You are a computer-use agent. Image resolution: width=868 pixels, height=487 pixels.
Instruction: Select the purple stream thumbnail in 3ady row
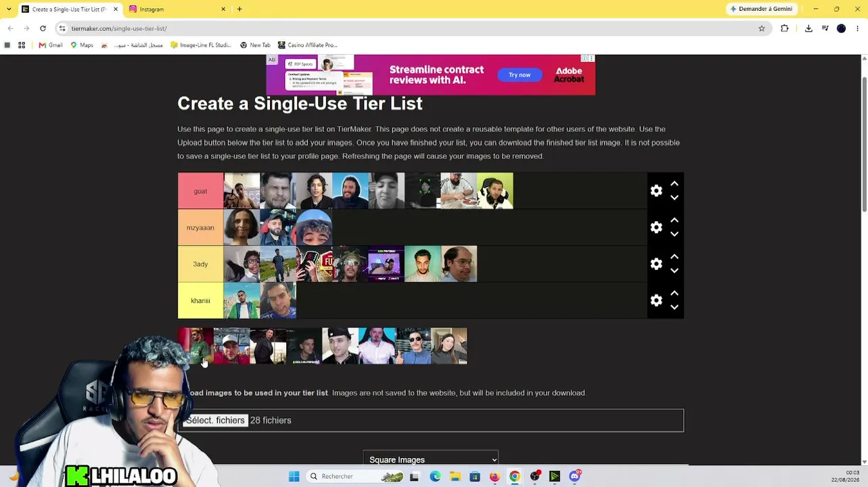click(386, 264)
